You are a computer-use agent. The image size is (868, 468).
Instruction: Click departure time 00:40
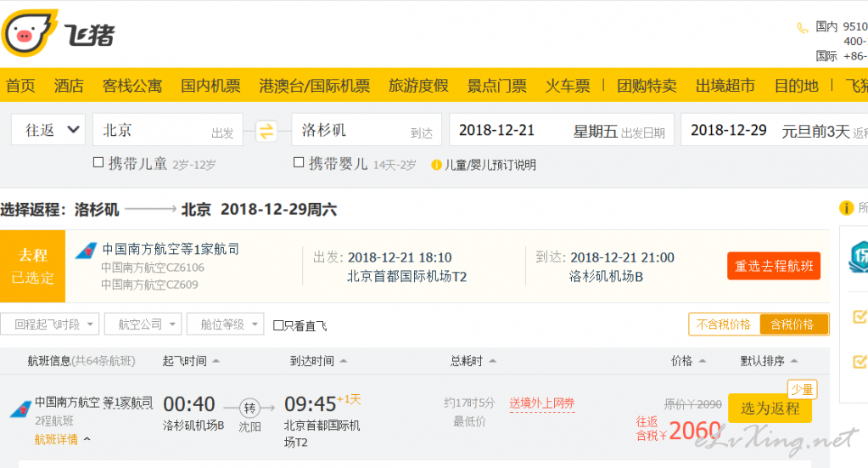(x=188, y=404)
